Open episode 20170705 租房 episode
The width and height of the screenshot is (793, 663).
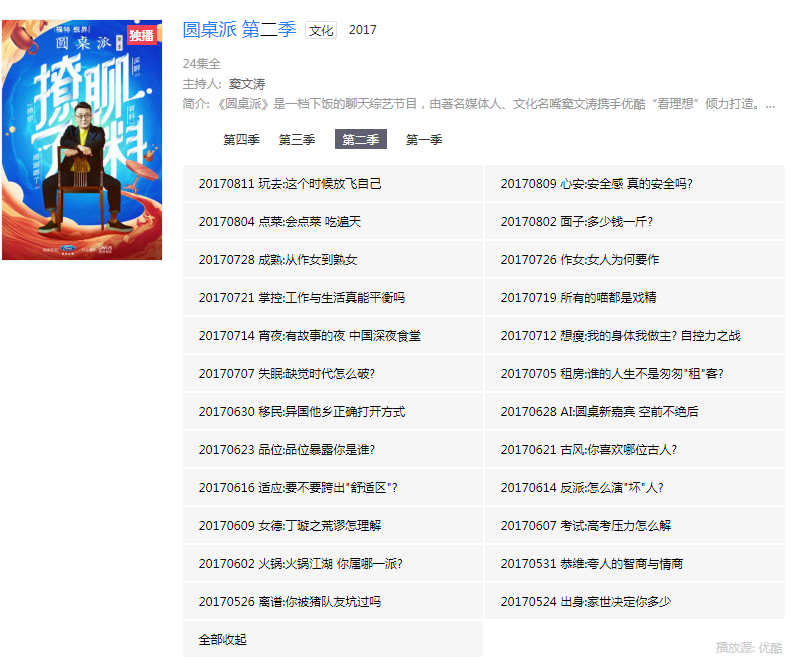pos(635,374)
